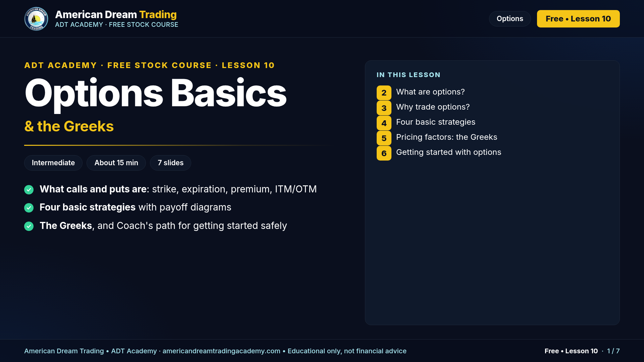Open the 'Why trade options?' lesson item
This screenshot has height=362, width=644.
433,107
